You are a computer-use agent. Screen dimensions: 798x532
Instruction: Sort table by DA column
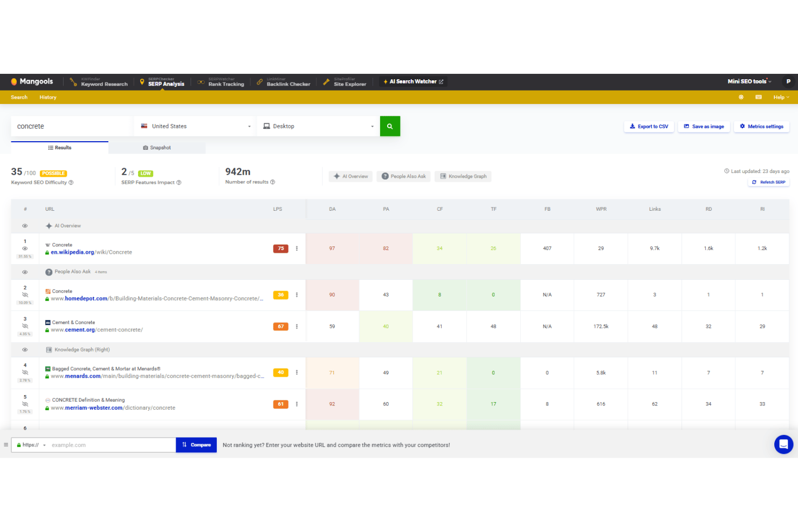pos(332,209)
